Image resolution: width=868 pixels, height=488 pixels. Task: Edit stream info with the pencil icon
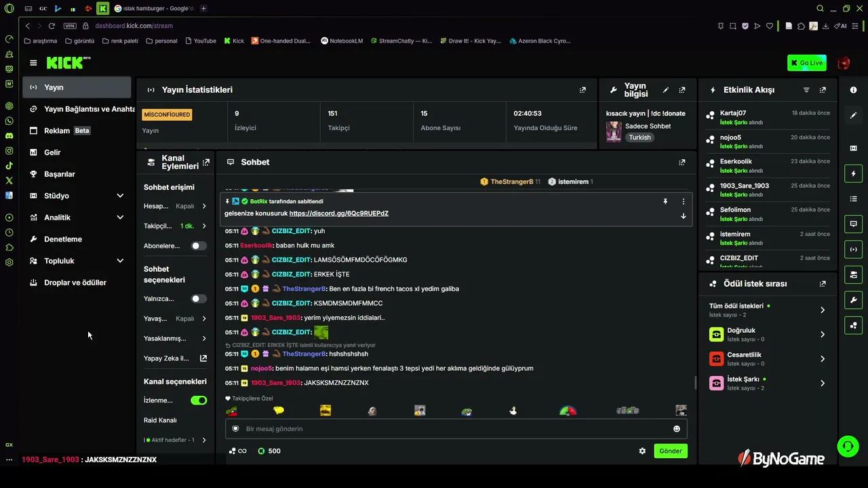(666, 90)
